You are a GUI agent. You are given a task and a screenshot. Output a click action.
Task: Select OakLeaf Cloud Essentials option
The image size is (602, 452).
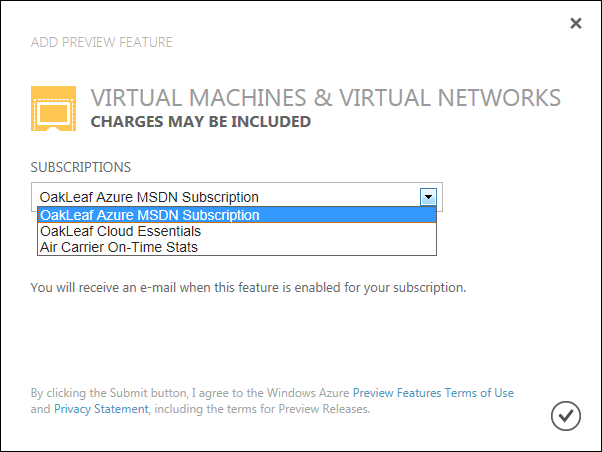click(121, 231)
